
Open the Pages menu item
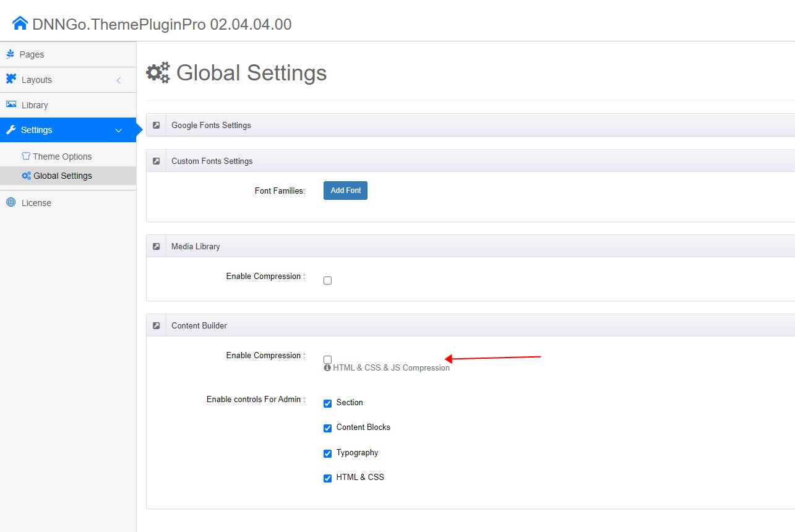[x=68, y=54]
